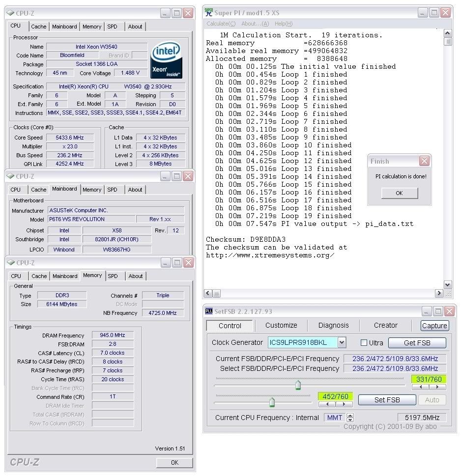Screen dimensions: 461x476
Task: Click the left arrow under 331/760 in SetFSB
Action: tap(420, 387)
